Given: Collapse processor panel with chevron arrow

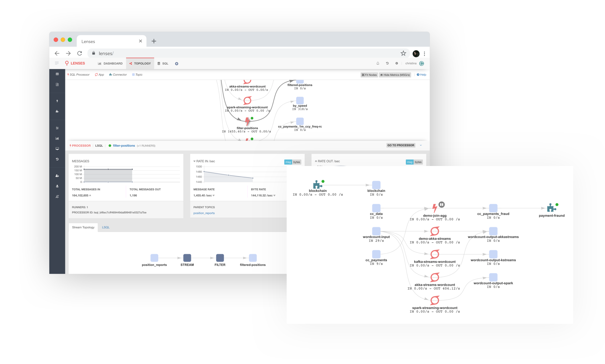Looking at the screenshot, I should pyautogui.click(x=421, y=145).
